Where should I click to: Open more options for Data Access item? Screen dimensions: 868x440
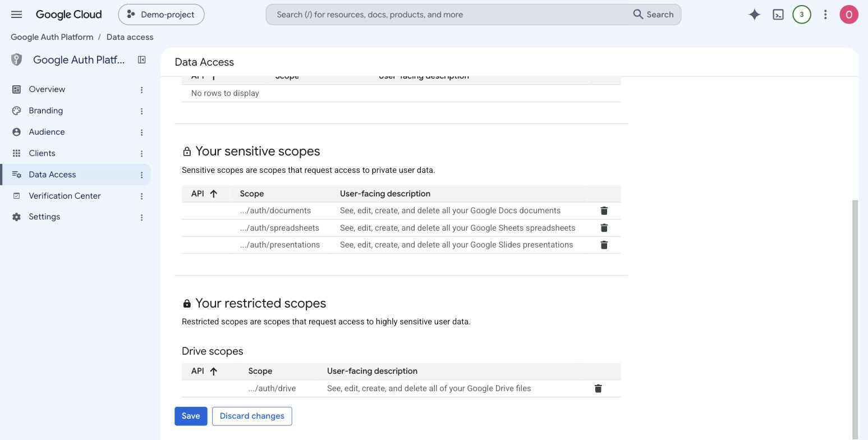(x=141, y=175)
